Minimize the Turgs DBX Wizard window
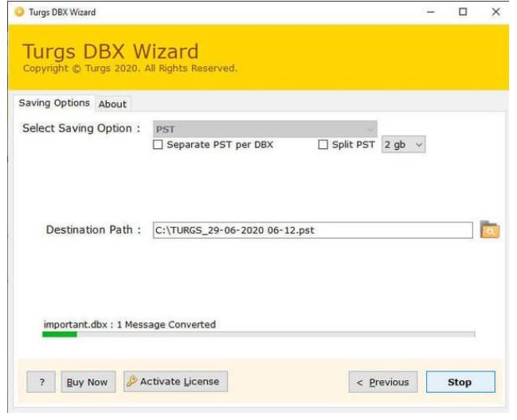The image size is (517, 420). coord(431,12)
